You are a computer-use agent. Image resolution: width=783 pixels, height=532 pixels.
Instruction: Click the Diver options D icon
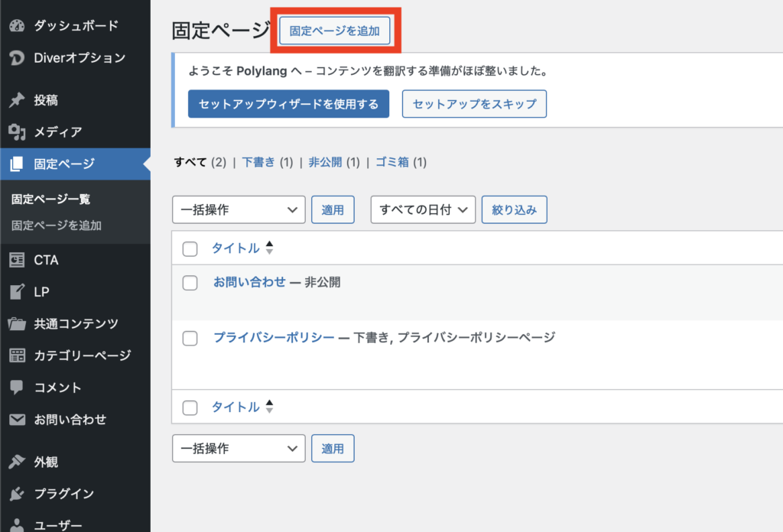pos(17,58)
